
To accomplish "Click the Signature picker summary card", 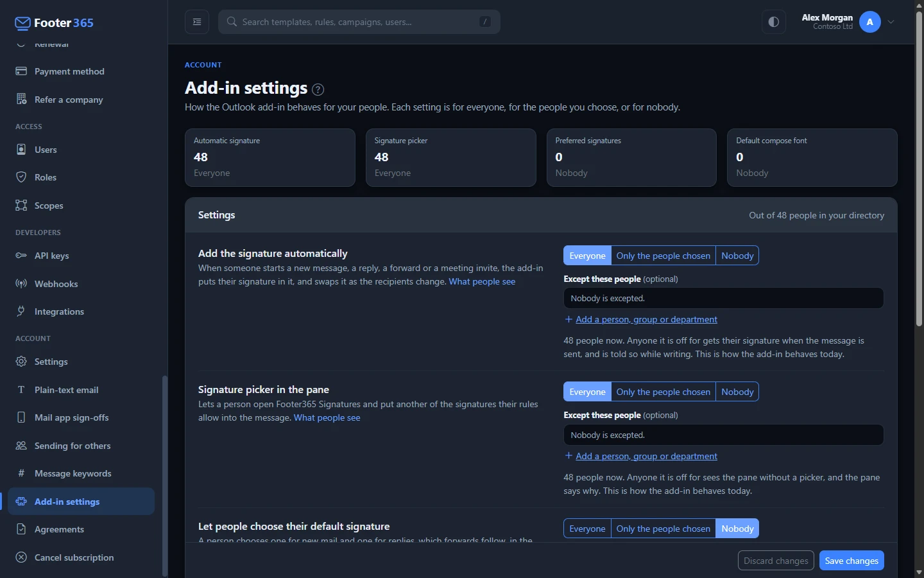I will [x=450, y=158].
